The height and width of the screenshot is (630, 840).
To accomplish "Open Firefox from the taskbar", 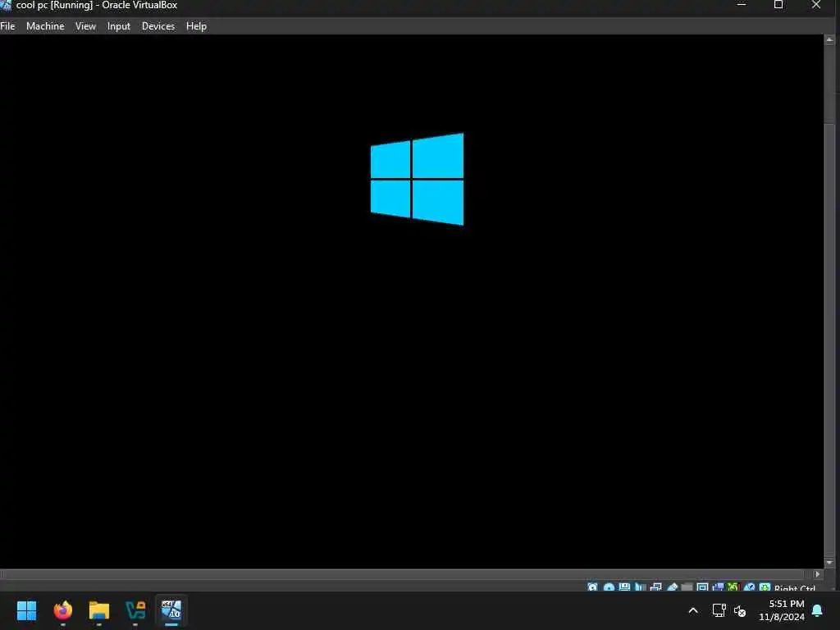I will point(62,610).
